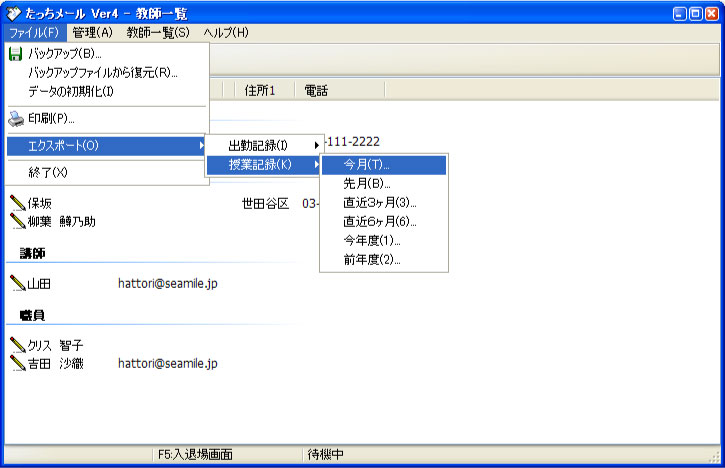Open the ファイル(F) menu

click(34, 32)
